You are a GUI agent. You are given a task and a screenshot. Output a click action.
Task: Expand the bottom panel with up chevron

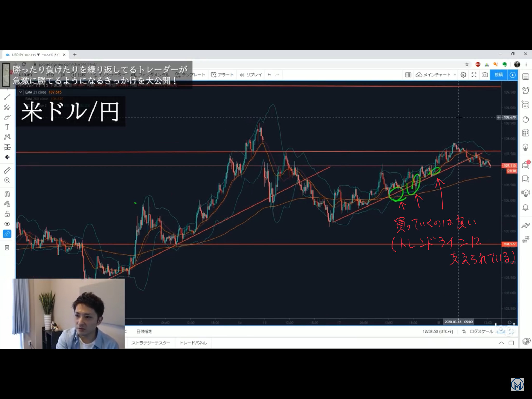point(501,343)
